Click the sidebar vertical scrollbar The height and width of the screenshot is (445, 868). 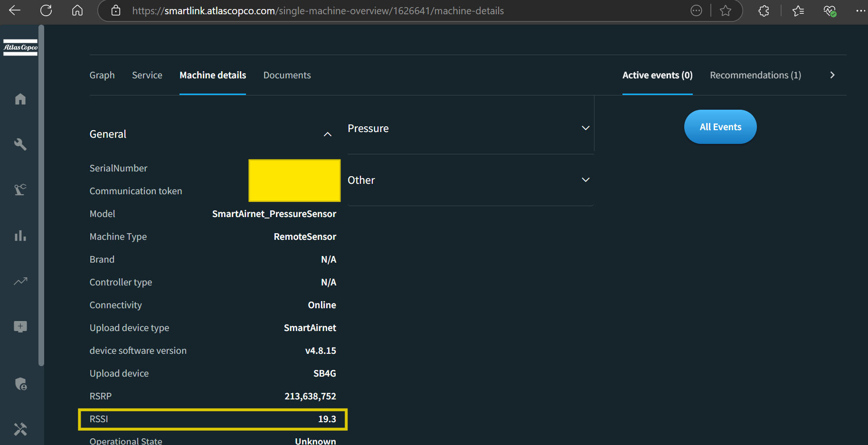(x=41, y=196)
